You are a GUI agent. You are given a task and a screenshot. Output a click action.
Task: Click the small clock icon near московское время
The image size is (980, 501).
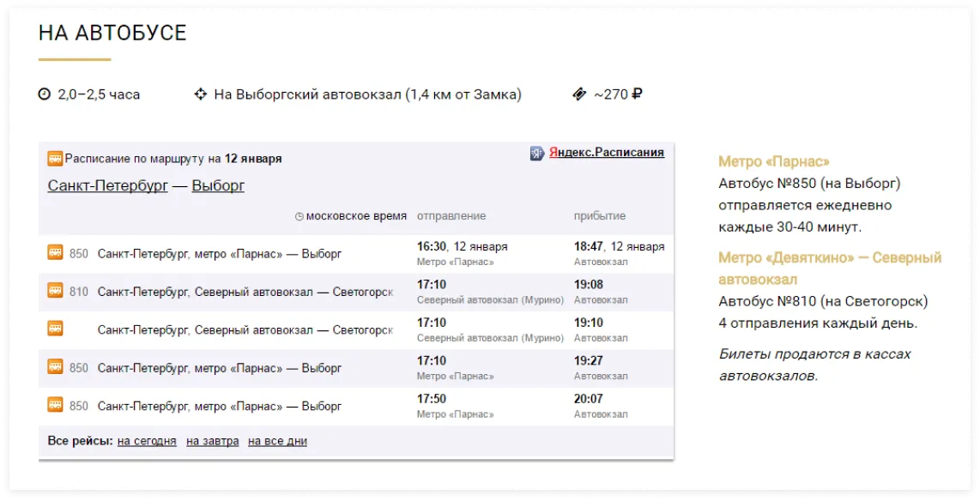pos(299,217)
